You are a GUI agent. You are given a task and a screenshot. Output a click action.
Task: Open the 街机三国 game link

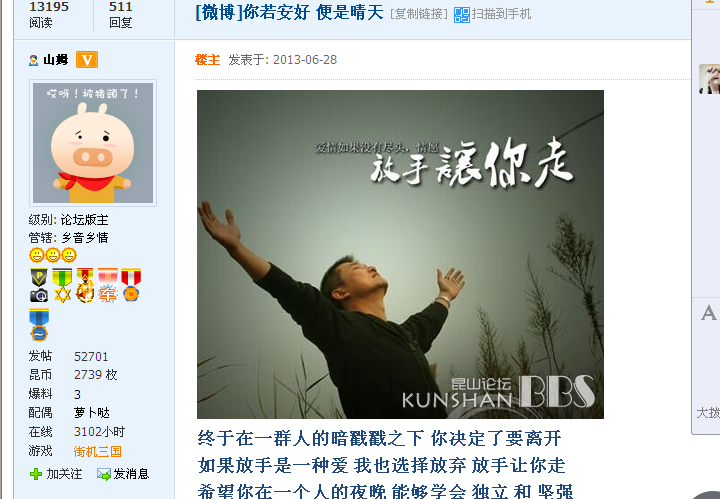(x=97, y=452)
